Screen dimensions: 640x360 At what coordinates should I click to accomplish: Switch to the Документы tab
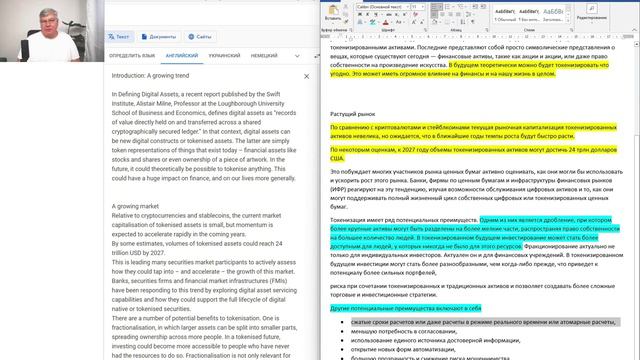click(x=159, y=37)
